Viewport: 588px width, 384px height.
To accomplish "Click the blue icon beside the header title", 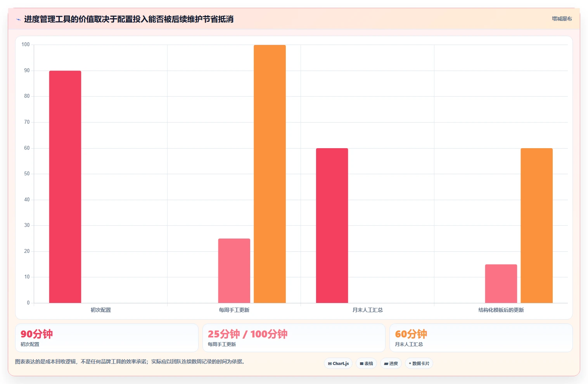I will [x=18, y=19].
